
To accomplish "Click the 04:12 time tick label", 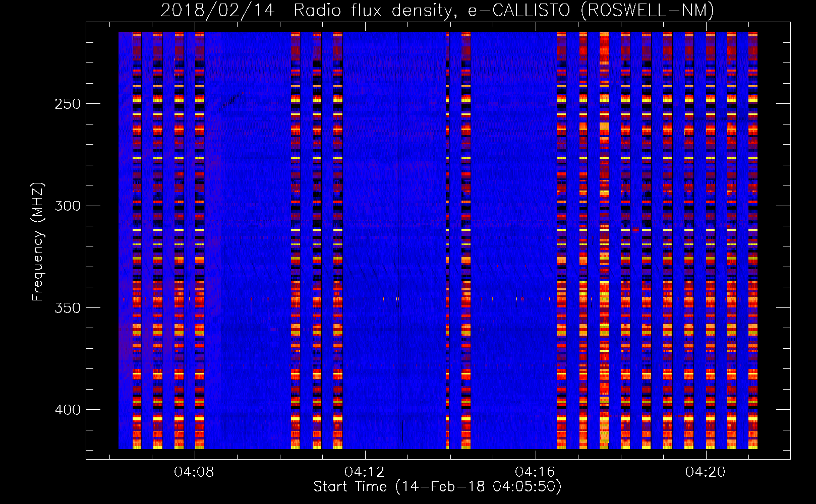I will click(365, 472).
